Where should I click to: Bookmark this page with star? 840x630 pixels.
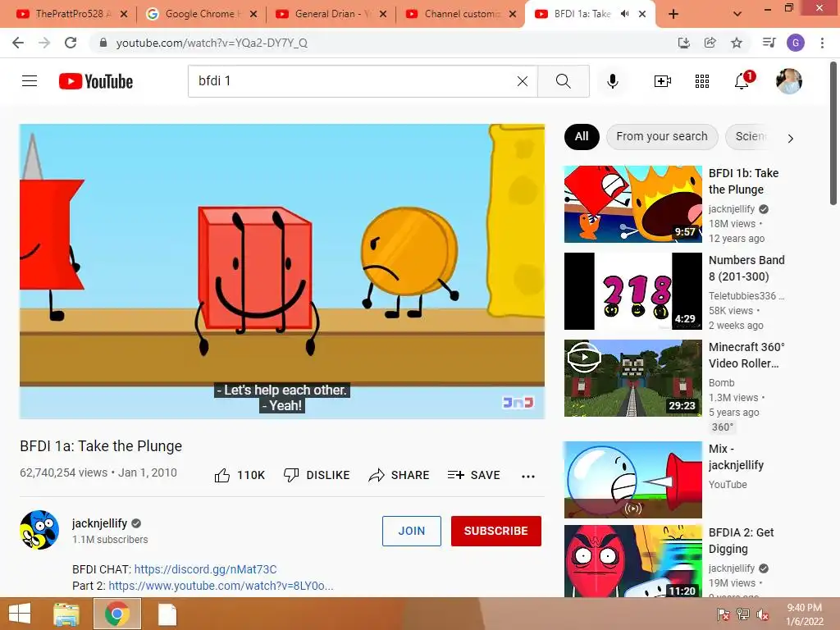737,43
